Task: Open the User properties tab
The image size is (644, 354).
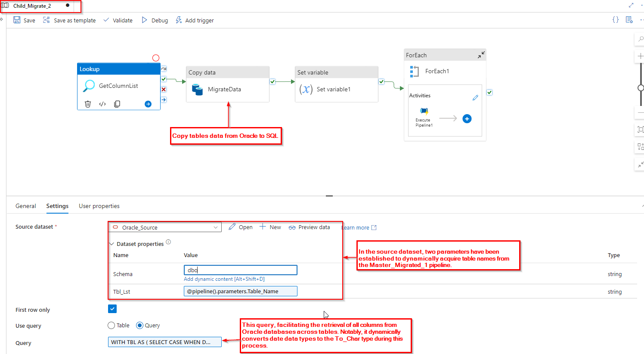Action: pos(99,206)
